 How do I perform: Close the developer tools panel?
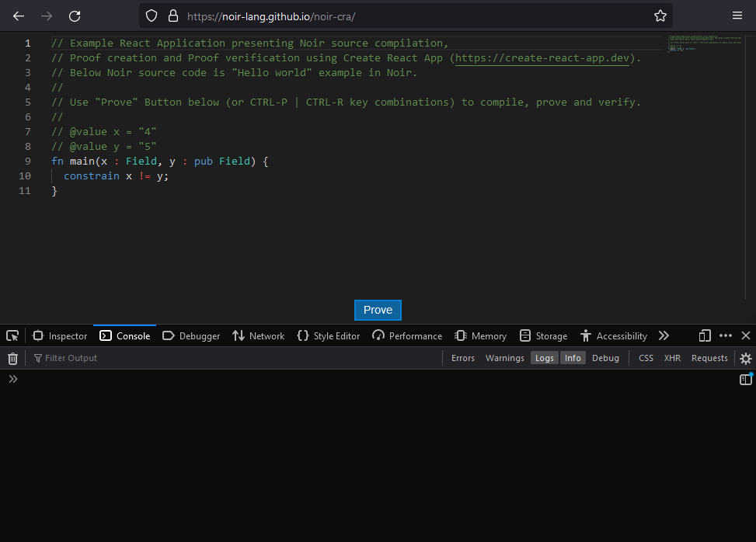click(x=746, y=335)
